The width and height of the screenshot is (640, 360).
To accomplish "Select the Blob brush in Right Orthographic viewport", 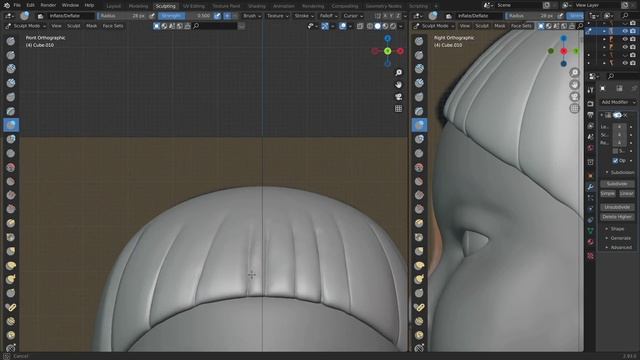I will click(x=419, y=139).
